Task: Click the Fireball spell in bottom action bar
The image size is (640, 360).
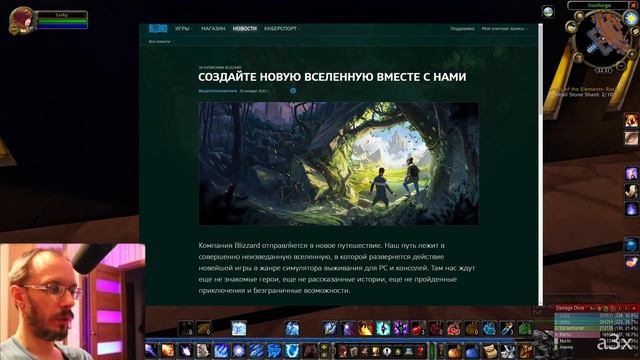Action: tap(168, 350)
